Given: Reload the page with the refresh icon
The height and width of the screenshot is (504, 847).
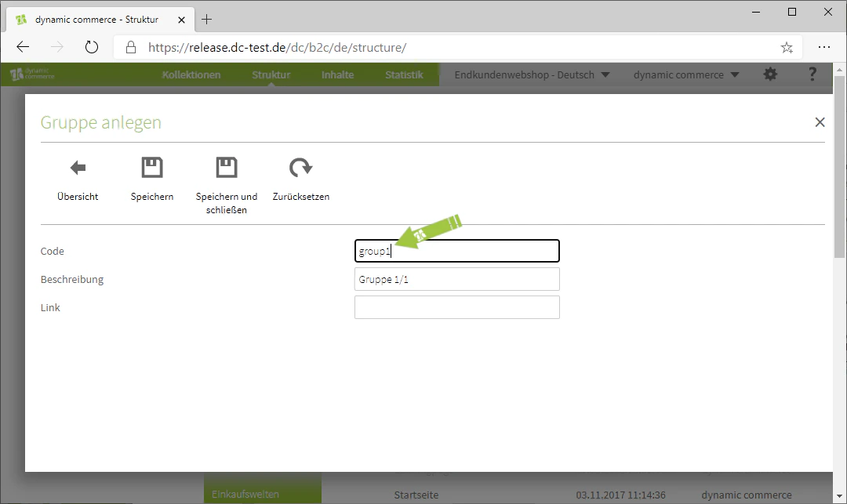Looking at the screenshot, I should (92, 47).
